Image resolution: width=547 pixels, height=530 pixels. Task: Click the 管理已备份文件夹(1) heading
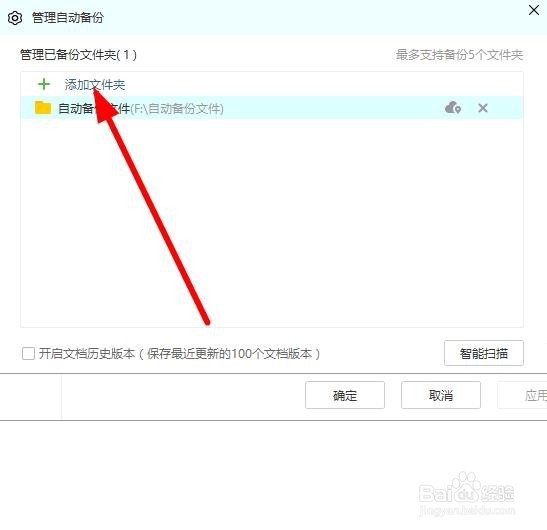(78, 55)
